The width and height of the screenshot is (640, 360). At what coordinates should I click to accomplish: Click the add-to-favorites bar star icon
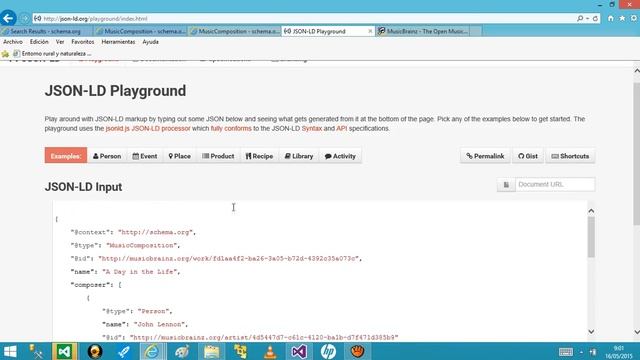5,54
